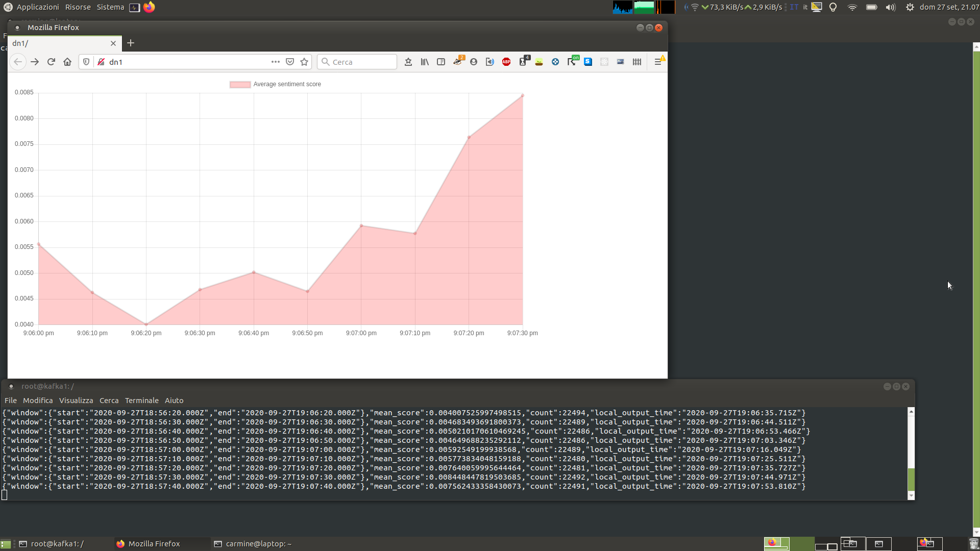Go forward in Firefox history
The height and width of the screenshot is (551, 980).
point(35,62)
